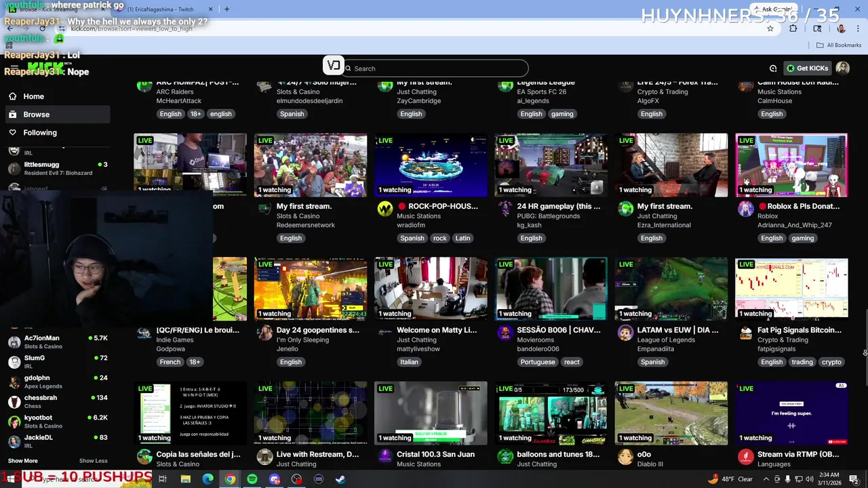The image size is (868, 488).
Task: Expand sidebar with Show More
Action: pos(23,461)
